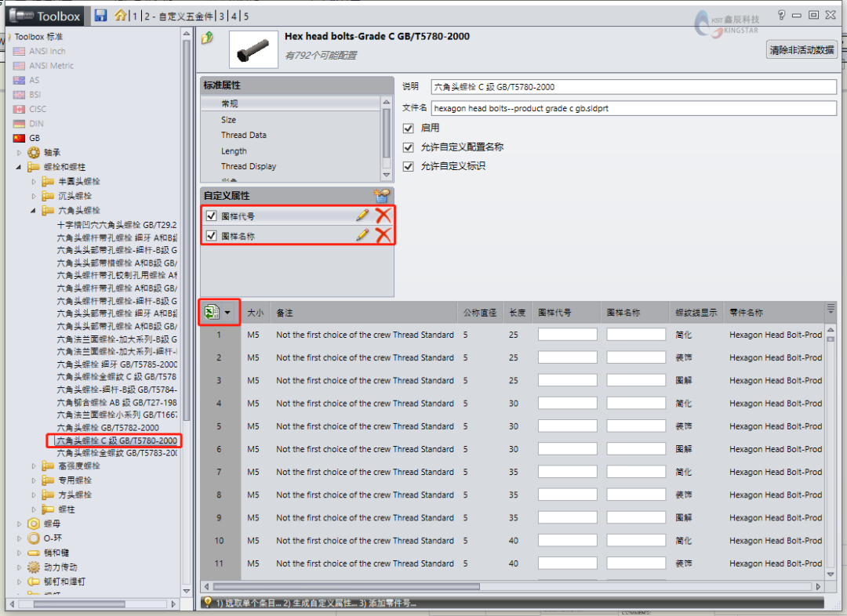This screenshot has height=616, width=847.
Task: Open the 铆钉和焊钉 category
Action: tap(64, 582)
